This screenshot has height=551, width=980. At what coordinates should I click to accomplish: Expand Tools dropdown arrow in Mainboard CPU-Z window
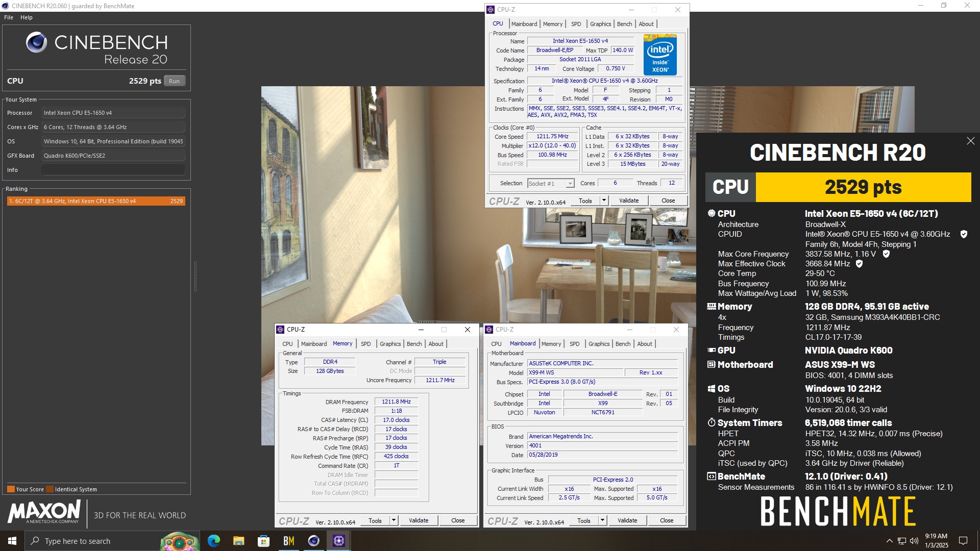point(602,521)
